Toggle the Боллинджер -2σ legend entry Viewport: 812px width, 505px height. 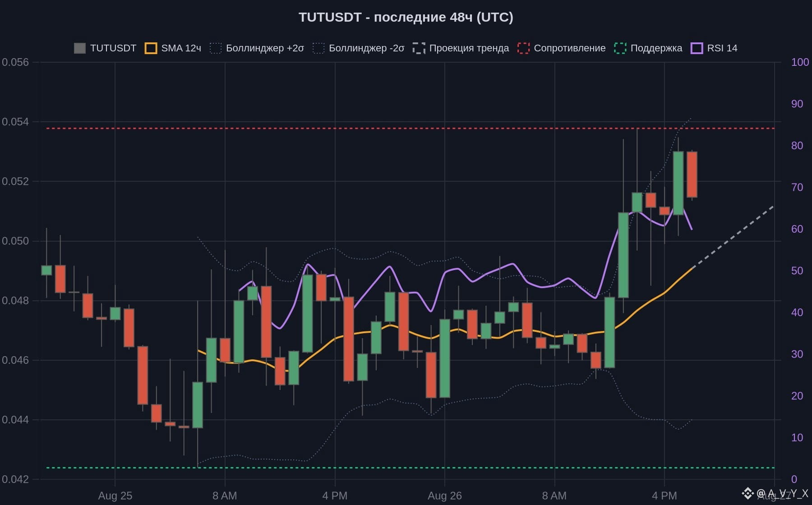(x=359, y=48)
